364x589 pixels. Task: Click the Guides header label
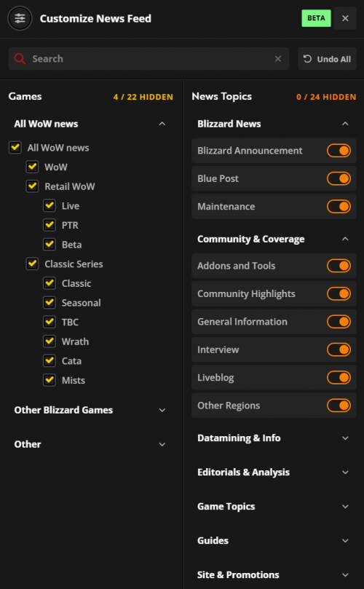(x=213, y=540)
